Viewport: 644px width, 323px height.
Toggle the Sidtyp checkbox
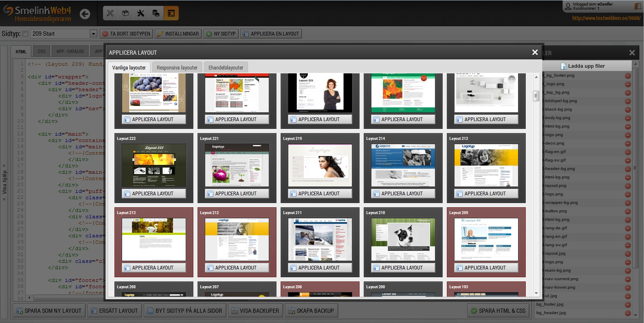(25, 34)
